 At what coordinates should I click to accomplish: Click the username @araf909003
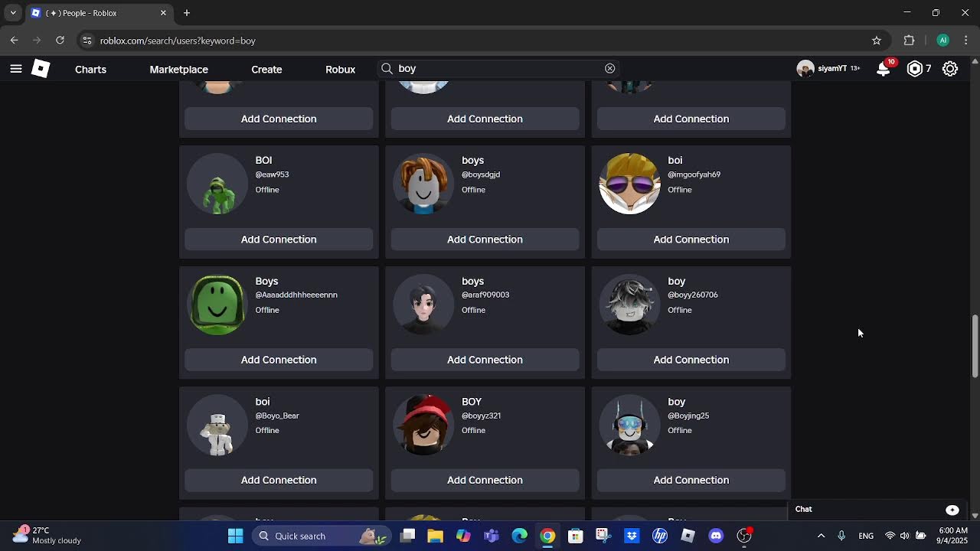[x=485, y=295]
